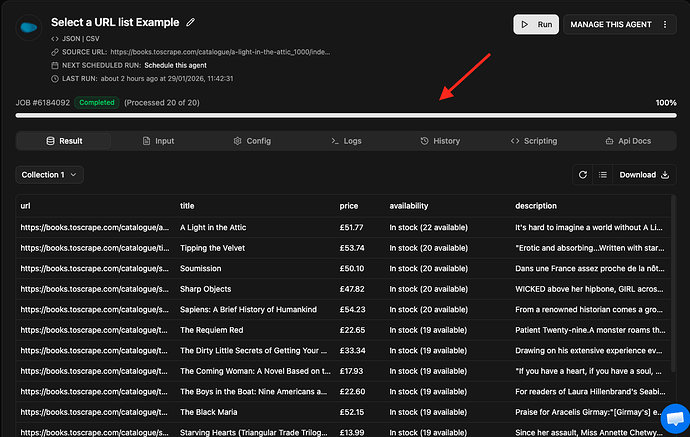Click price cell £54.23

352,310
